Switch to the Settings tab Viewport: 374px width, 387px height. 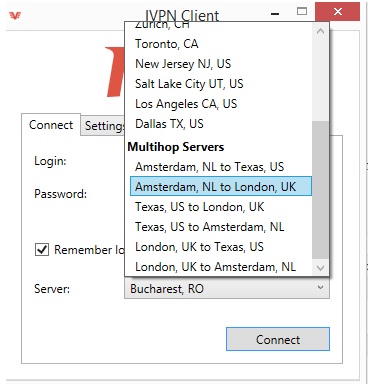pos(104,126)
